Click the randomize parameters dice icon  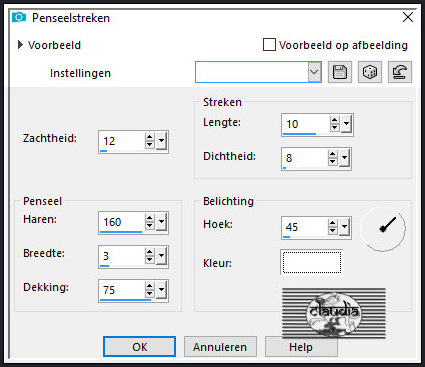click(x=370, y=72)
